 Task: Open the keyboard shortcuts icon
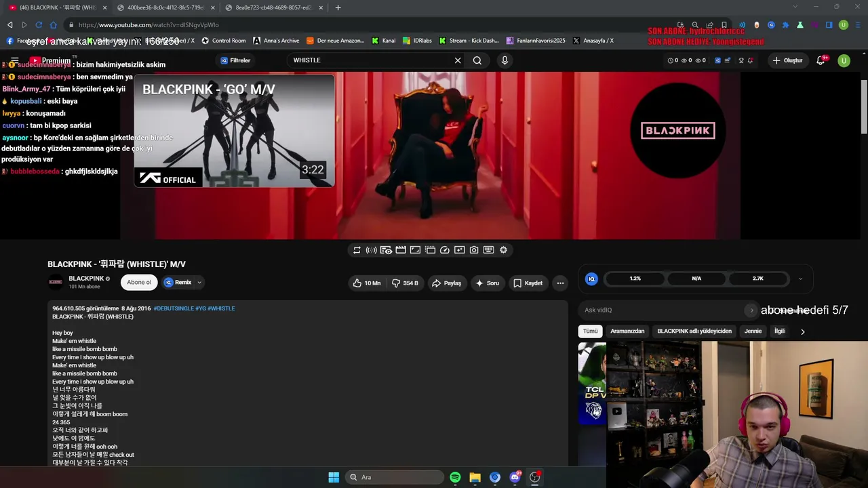click(x=488, y=250)
